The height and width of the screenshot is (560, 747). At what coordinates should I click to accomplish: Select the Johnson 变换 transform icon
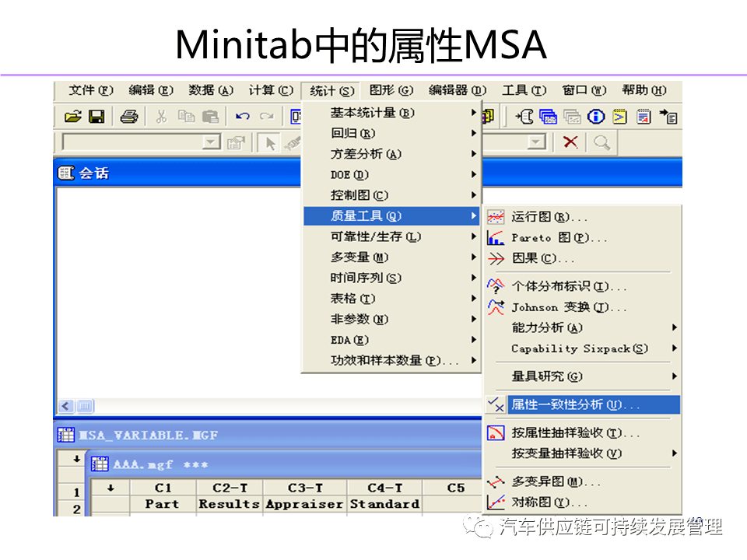click(x=495, y=306)
